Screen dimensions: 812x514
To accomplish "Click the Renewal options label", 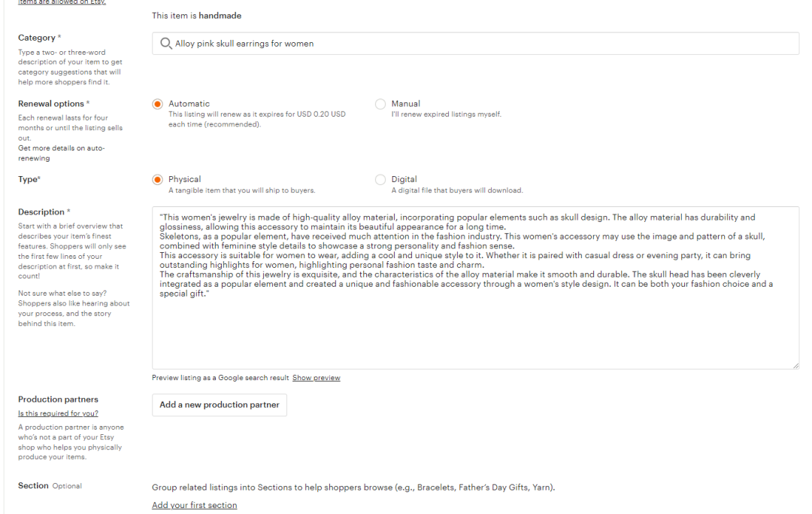I will click(x=52, y=104).
